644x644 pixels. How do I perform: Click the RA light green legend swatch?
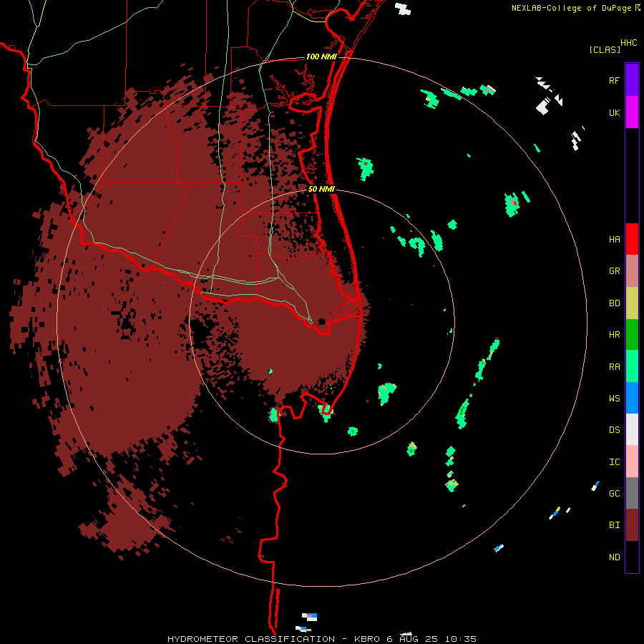coord(632,366)
